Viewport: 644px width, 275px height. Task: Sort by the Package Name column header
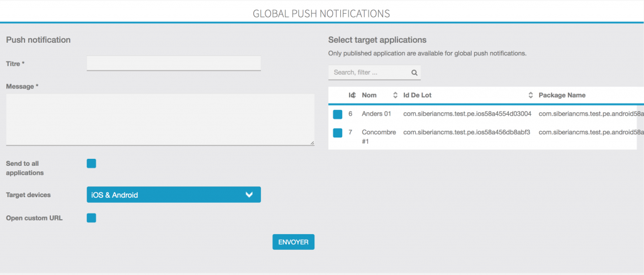coord(562,95)
